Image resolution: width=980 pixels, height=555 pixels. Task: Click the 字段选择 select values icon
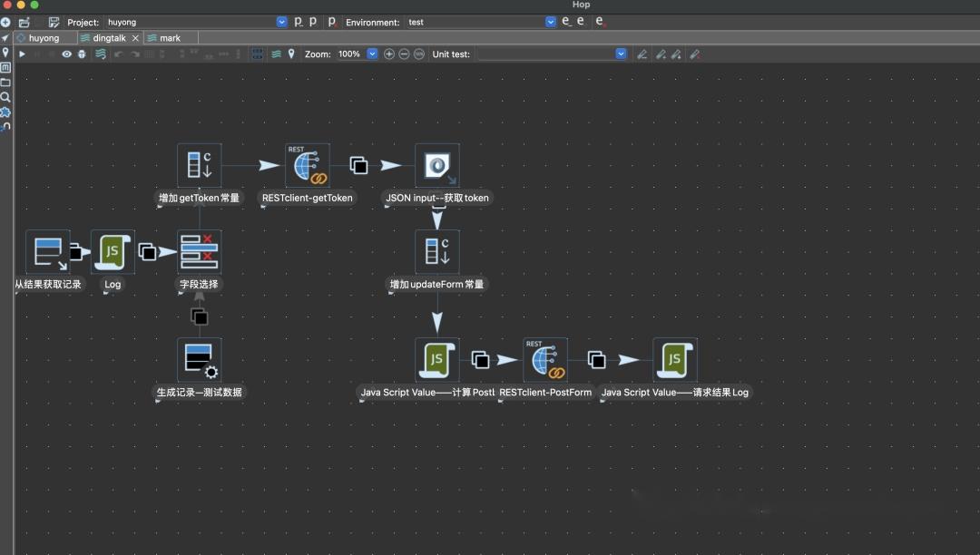point(199,252)
